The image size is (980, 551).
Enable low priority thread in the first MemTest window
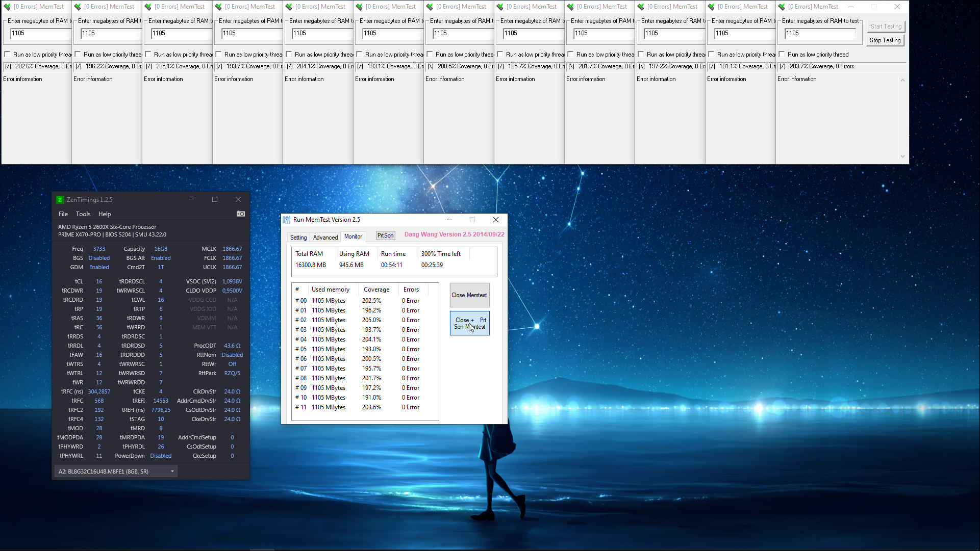coord(7,55)
